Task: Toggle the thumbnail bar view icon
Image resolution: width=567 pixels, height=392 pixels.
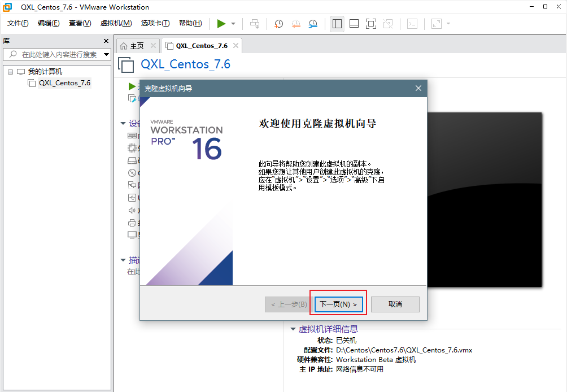Action: click(354, 24)
